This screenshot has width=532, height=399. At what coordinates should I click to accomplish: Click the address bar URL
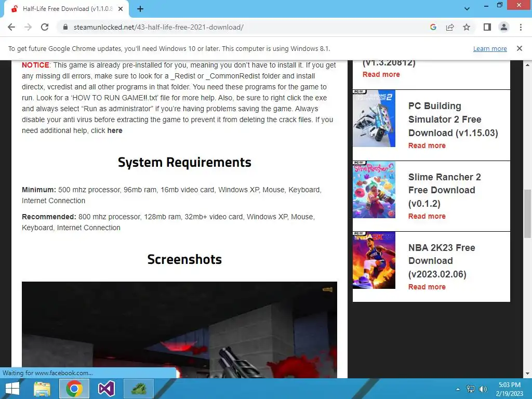pos(158,27)
